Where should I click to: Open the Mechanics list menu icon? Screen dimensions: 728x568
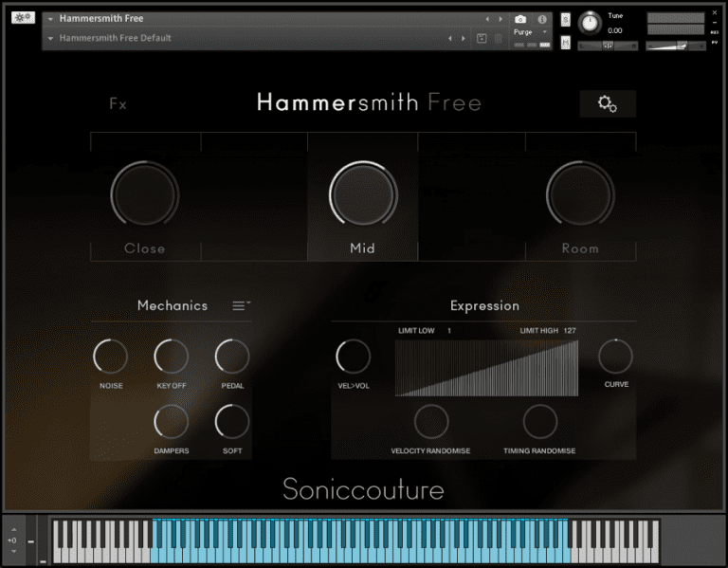(241, 305)
